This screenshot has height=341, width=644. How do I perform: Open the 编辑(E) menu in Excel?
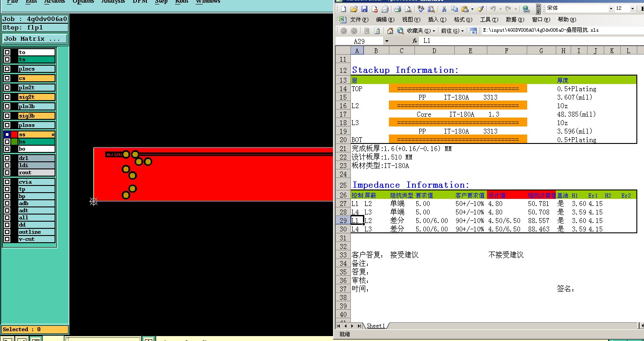385,20
